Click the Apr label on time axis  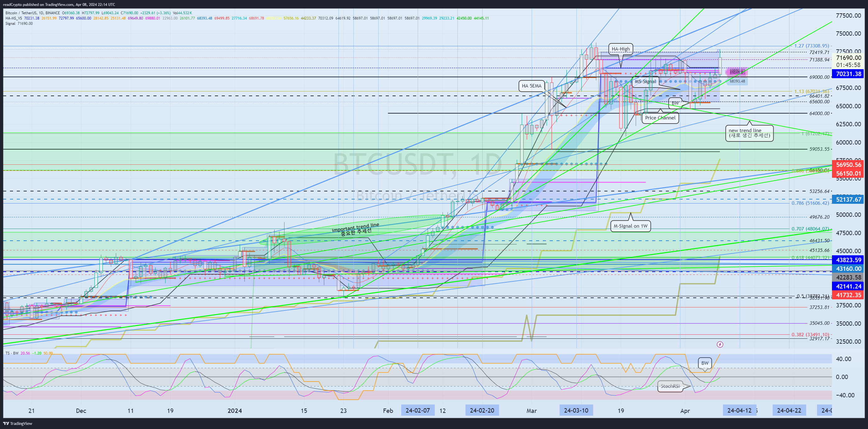pyautogui.click(x=685, y=411)
